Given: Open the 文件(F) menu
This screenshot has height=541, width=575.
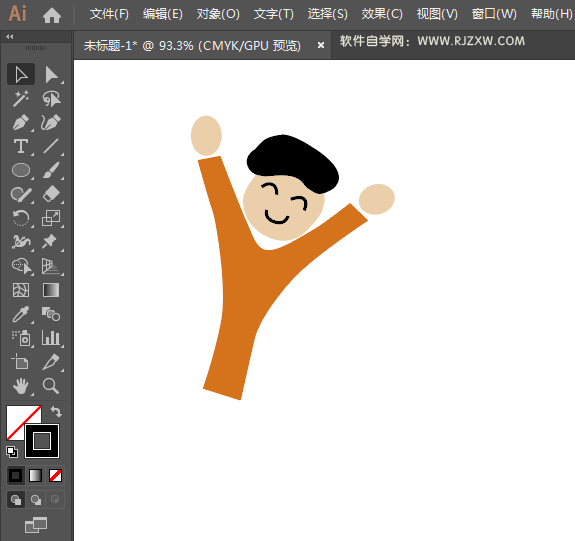Looking at the screenshot, I should click(x=109, y=14).
